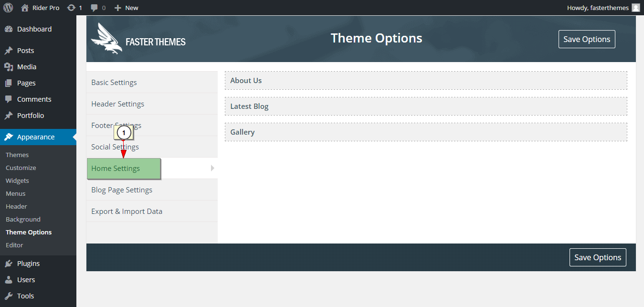
Task: Click Howdy, fasterthemes account menu
Action: 603,8
